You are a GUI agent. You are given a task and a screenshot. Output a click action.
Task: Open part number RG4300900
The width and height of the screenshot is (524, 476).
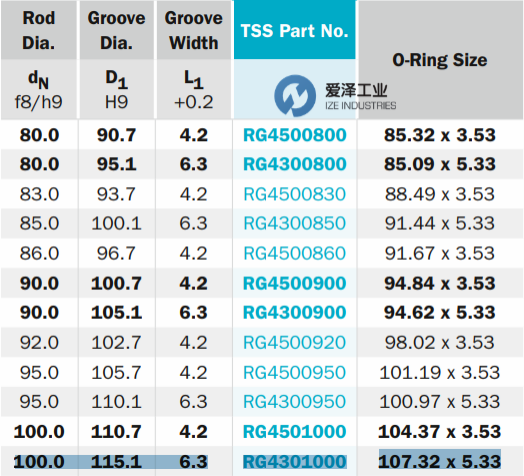(295, 312)
